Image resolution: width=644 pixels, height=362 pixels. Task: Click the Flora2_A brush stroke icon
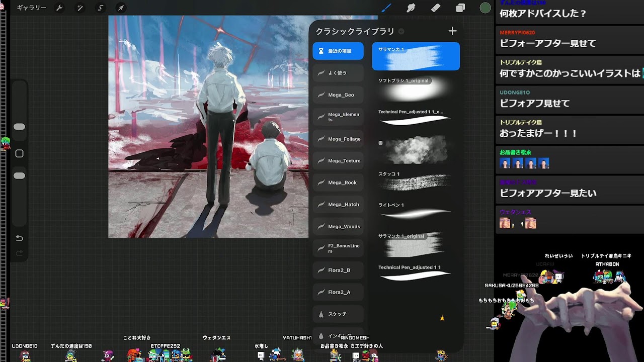coord(321,292)
